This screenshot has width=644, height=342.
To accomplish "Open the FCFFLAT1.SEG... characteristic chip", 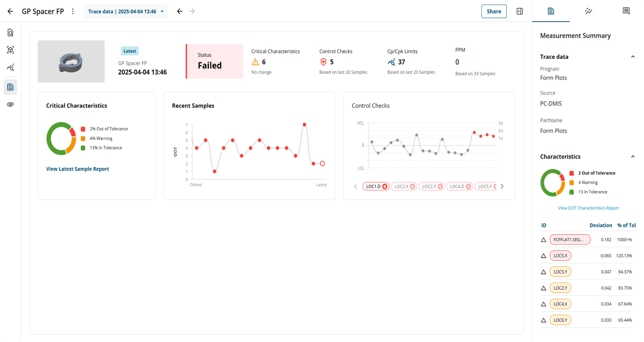I will coord(570,239).
